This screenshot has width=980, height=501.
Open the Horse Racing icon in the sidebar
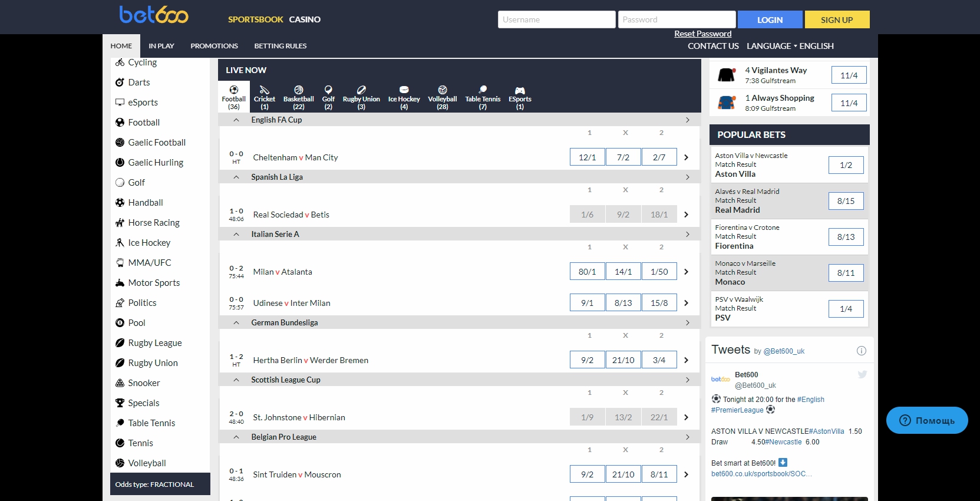[x=120, y=223]
